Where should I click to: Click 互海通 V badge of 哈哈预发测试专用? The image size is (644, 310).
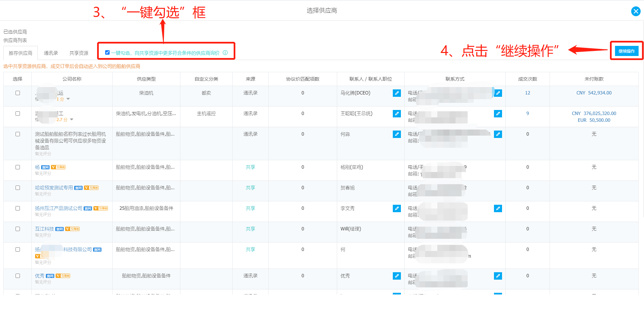pyautogui.click(x=91, y=188)
